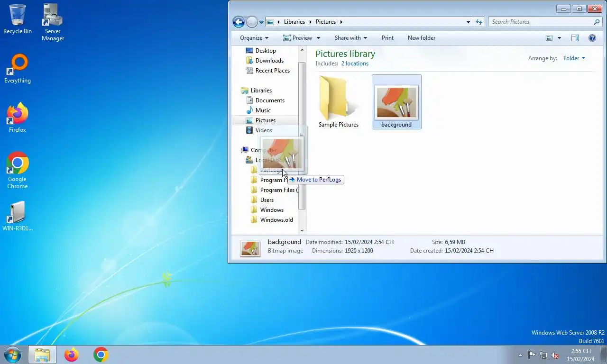Click the Explorer Forward button
Image resolution: width=607 pixels, height=364 pixels.
(x=252, y=22)
